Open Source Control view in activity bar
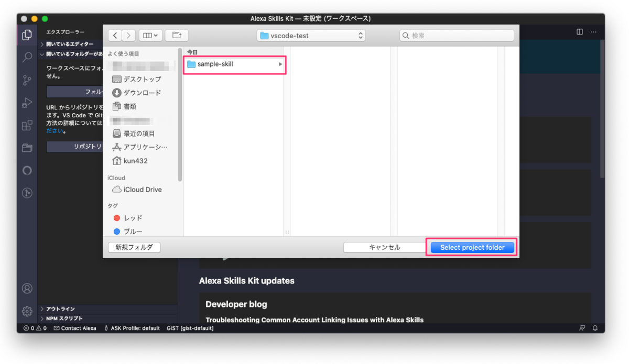Image resolution: width=629 pixels, height=364 pixels. click(x=27, y=80)
